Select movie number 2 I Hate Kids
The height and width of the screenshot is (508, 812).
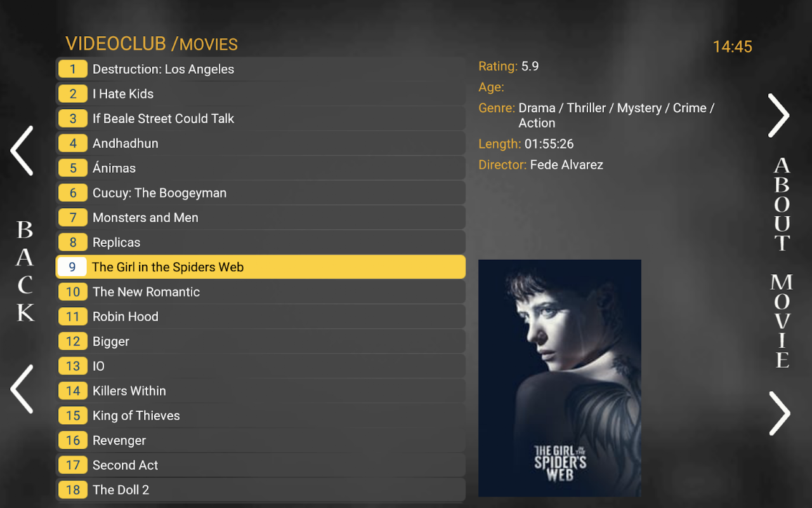(261, 94)
